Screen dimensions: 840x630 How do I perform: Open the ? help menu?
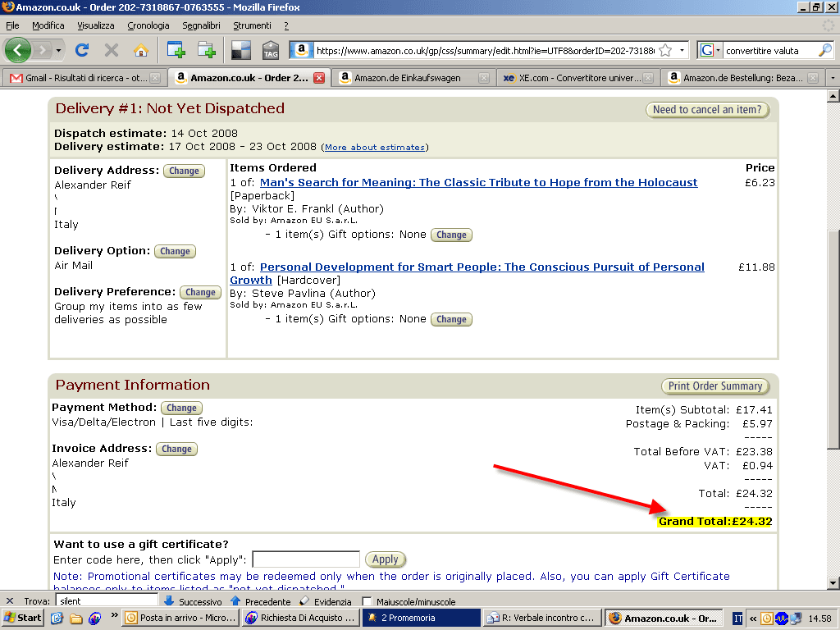(x=286, y=25)
